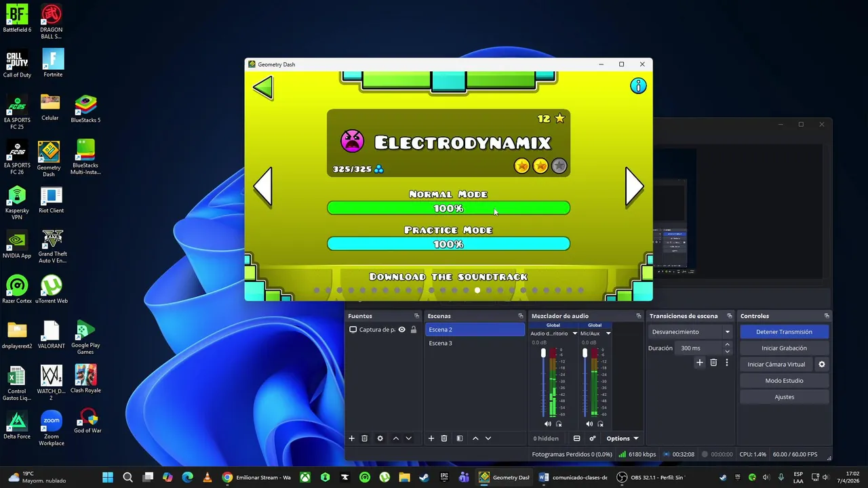The image size is (868, 488).
Task: Toggle audio mixer layout icon
Action: click(x=576, y=439)
